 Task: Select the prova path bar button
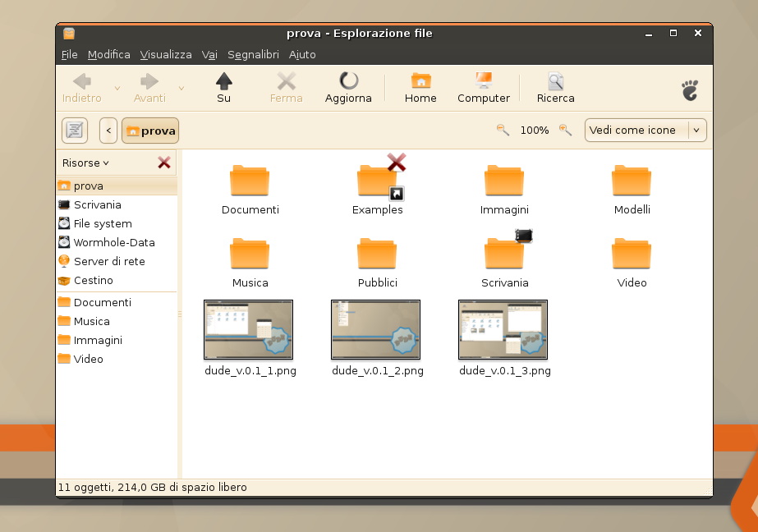coord(150,131)
